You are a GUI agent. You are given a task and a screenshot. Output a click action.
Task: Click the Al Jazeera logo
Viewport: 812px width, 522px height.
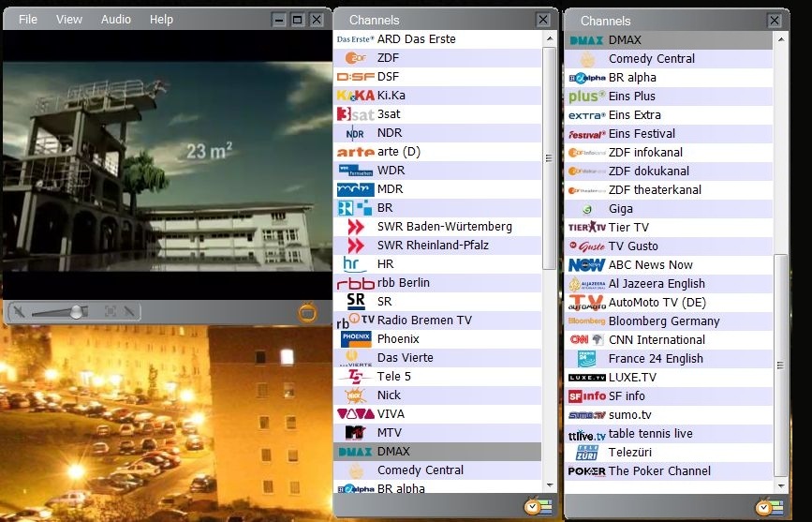(x=586, y=284)
